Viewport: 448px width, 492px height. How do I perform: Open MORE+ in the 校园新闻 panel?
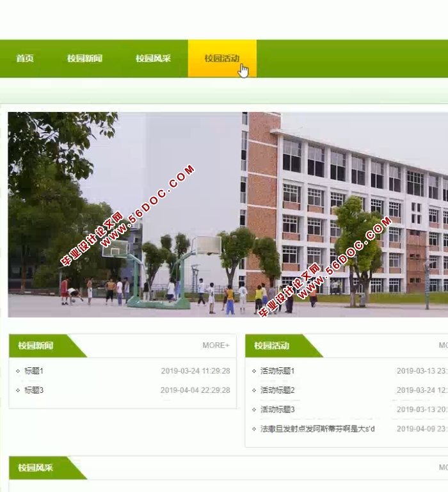click(216, 345)
